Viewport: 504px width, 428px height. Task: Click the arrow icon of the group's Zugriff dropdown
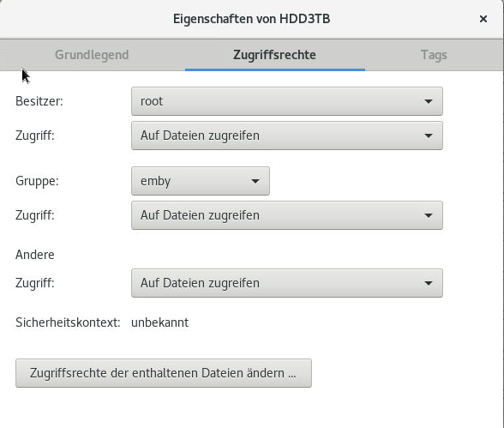click(x=429, y=215)
